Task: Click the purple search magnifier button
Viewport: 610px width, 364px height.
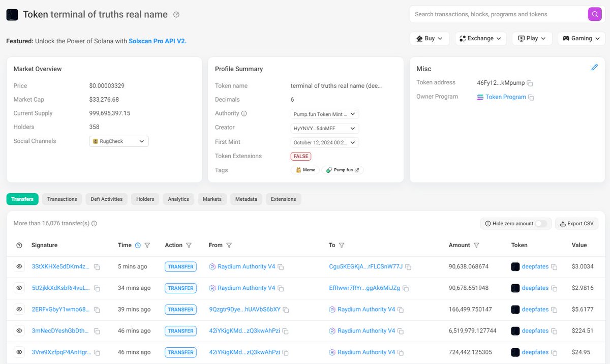Action: point(595,14)
